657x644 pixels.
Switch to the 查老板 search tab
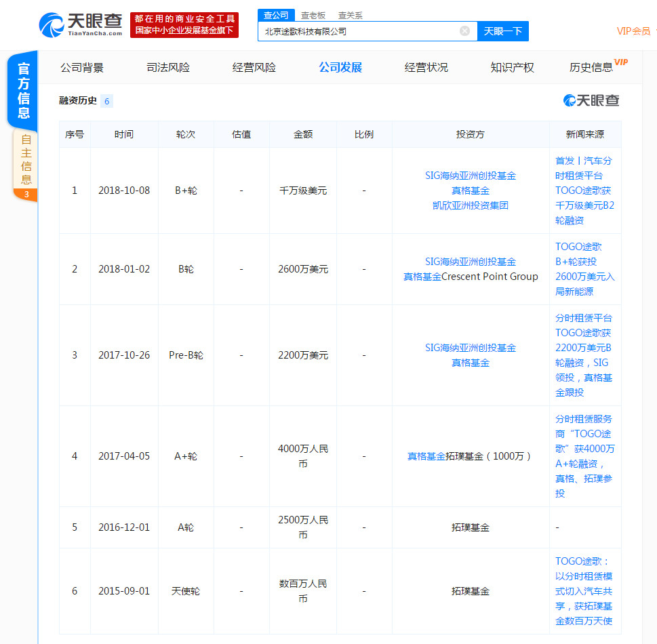[313, 16]
